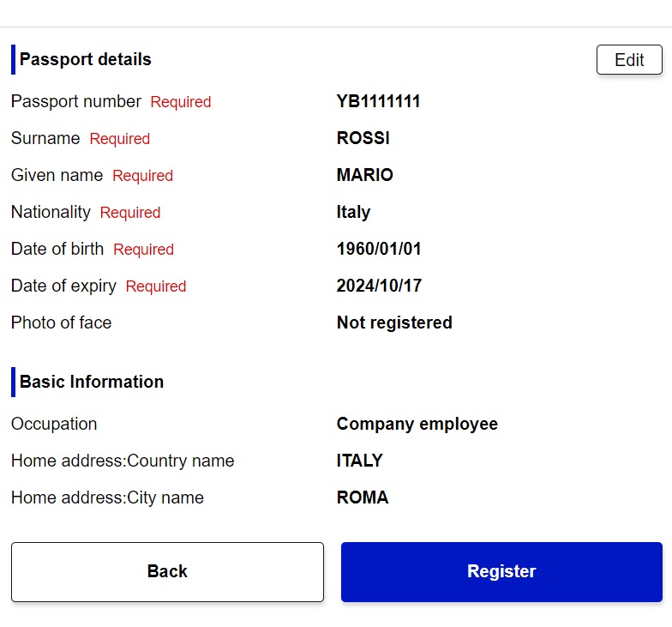Click the "Date of expiry" field label
Image resolution: width=672 pixels, height=627 pixels.
tap(63, 286)
